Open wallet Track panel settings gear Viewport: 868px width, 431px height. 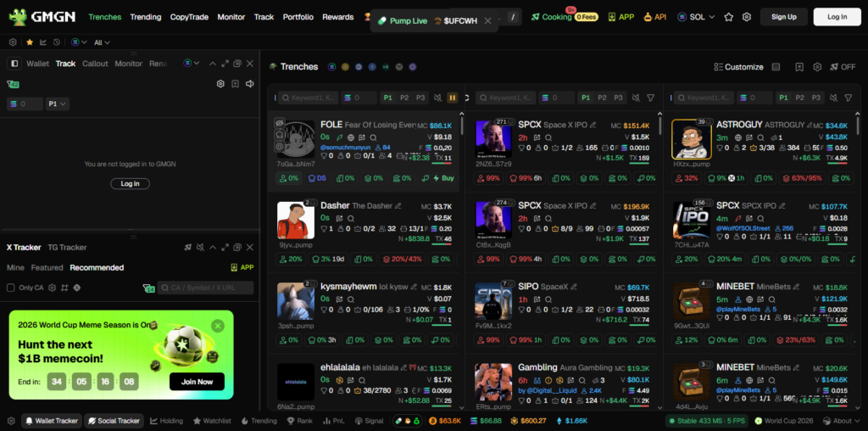220,84
